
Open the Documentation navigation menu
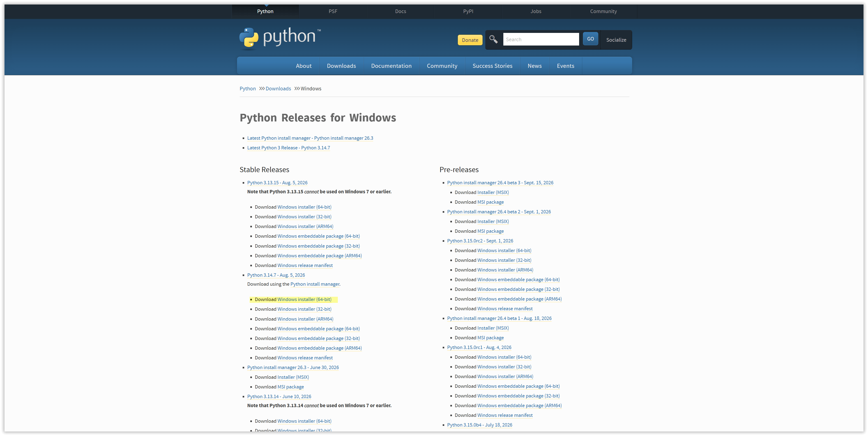(x=391, y=66)
